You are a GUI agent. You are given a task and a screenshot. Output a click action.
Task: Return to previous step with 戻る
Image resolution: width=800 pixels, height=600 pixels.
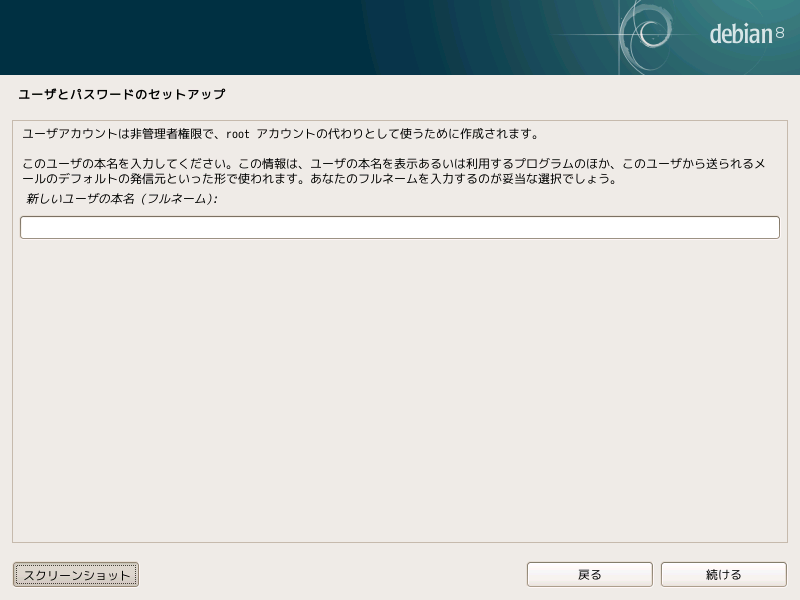tap(589, 574)
